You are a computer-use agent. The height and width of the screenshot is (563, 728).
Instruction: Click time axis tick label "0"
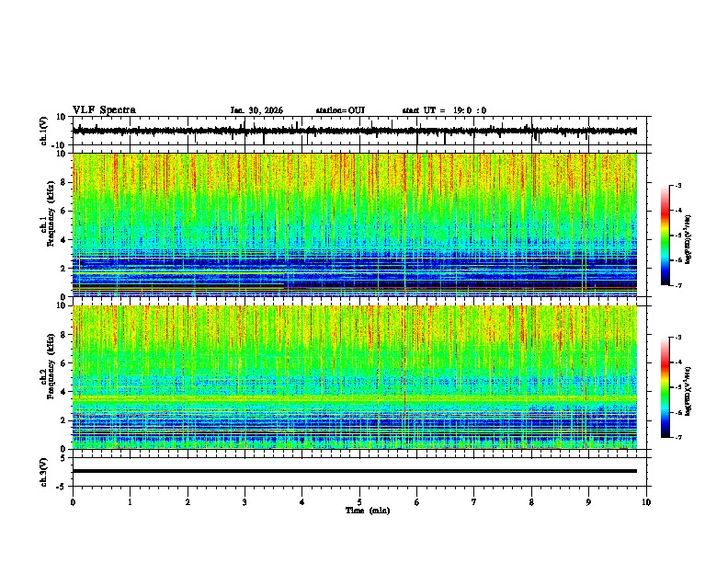tap(73, 502)
